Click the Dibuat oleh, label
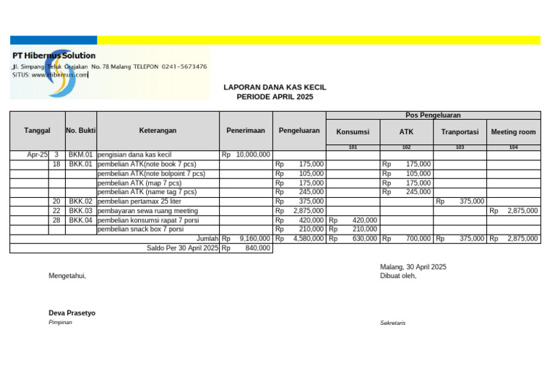Screen dimensions: 555x392 click(x=398, y=276)
